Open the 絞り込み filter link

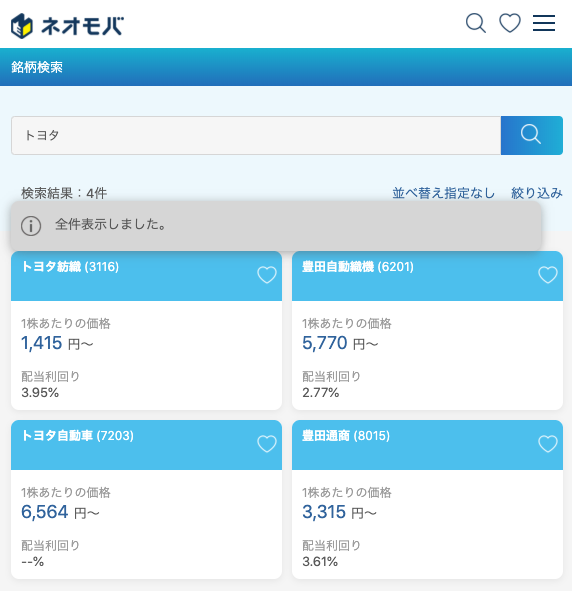537,193
